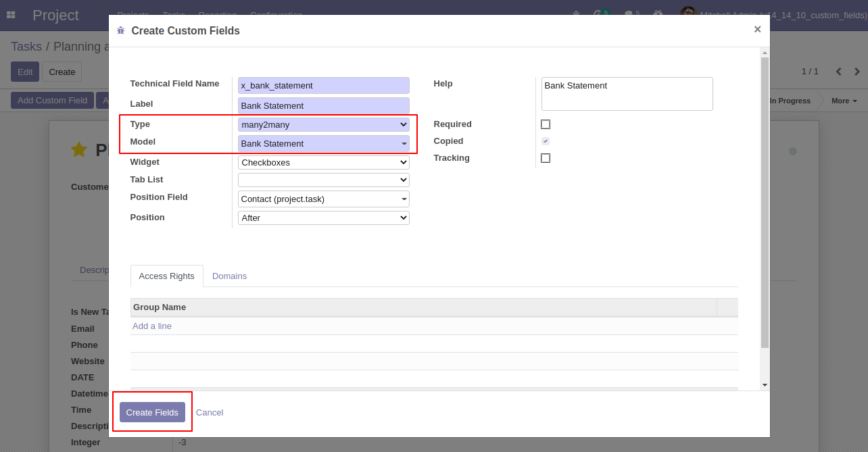Click the bug debug icon in navbar
Image resolution: width=868 pixels, height=452 pixels.
click(576, 14)
